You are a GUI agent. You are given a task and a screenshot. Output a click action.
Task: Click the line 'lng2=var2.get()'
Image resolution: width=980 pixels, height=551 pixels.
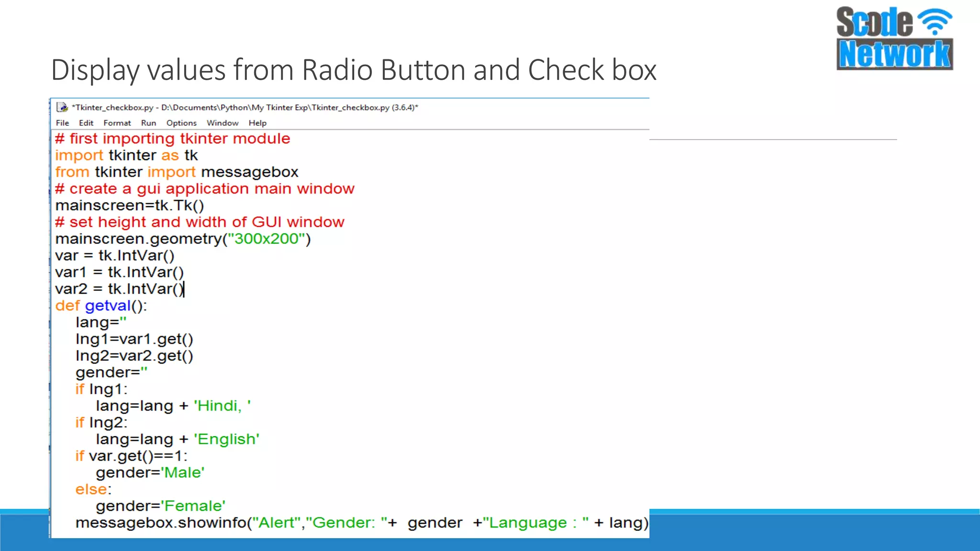coord(134,356)
